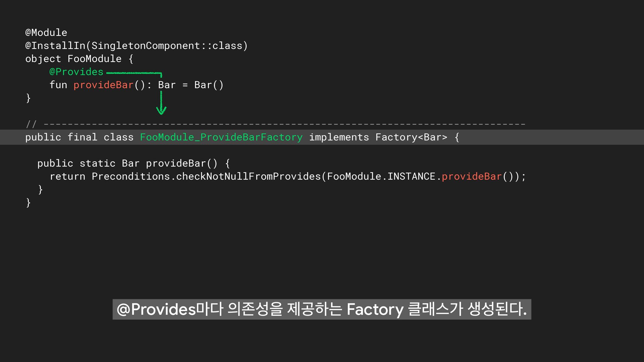Viewport: 644px width, 362px height.
Task: Click the return keyword
Action: pyautogui.click(x=67, y=176)
